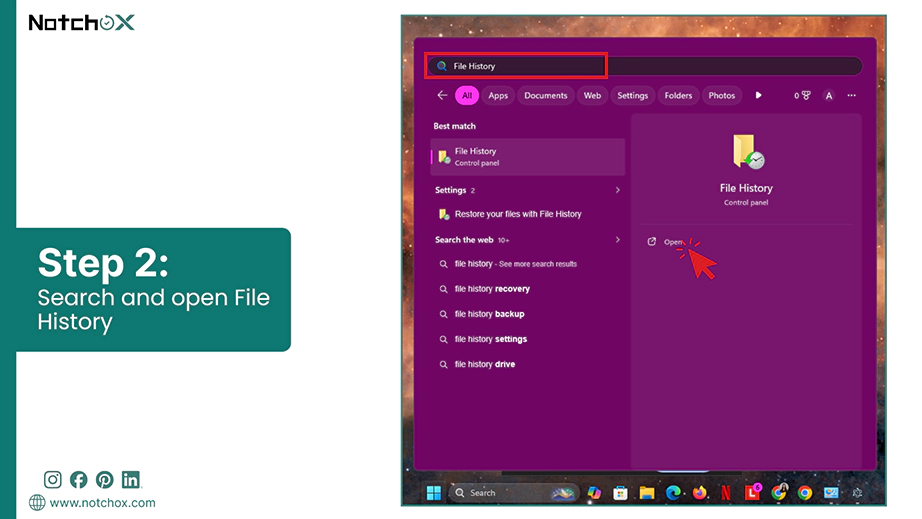
Task: Click the magnifier icon beside file history drive
Action: tap(443, 364)
